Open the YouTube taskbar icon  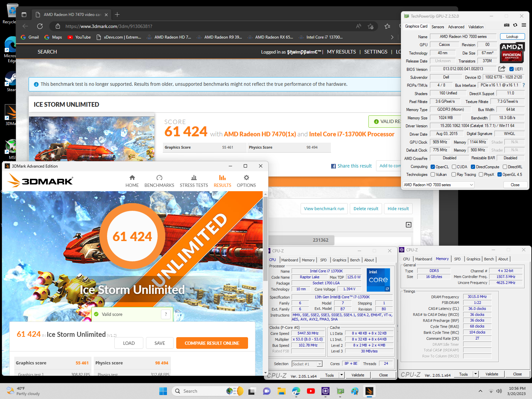tap(311, 391)
